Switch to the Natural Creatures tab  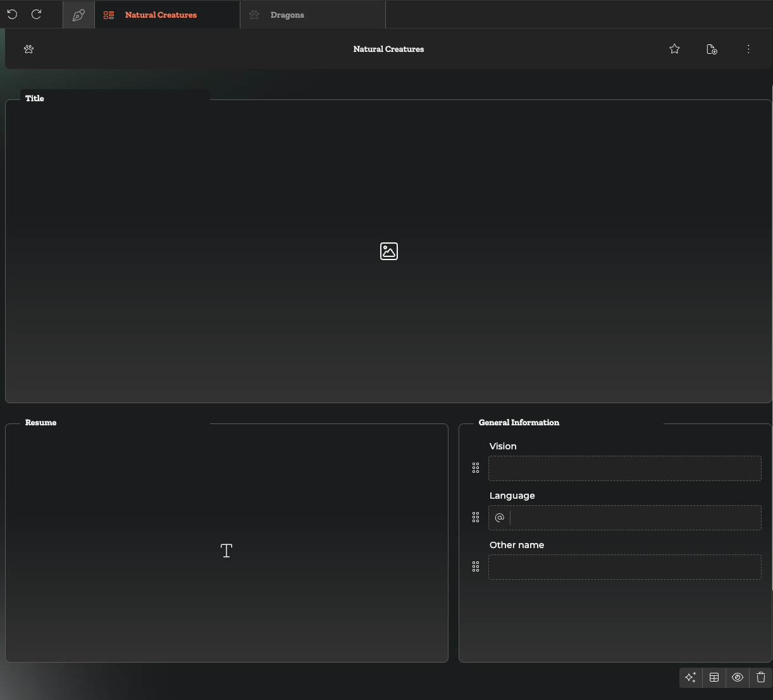point(161,15)
